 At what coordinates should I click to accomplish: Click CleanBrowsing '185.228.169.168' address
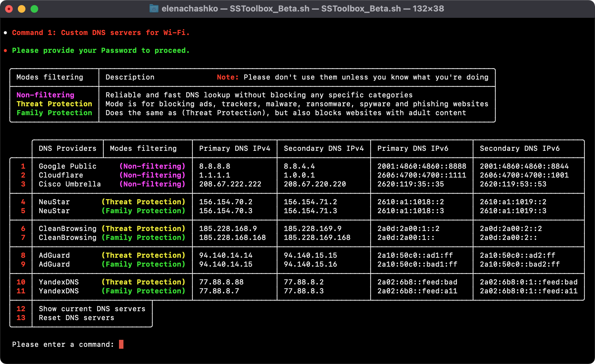(317, 238)
